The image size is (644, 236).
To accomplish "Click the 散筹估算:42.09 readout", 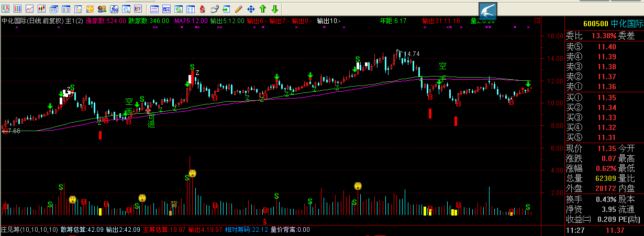I will [82, 230].
